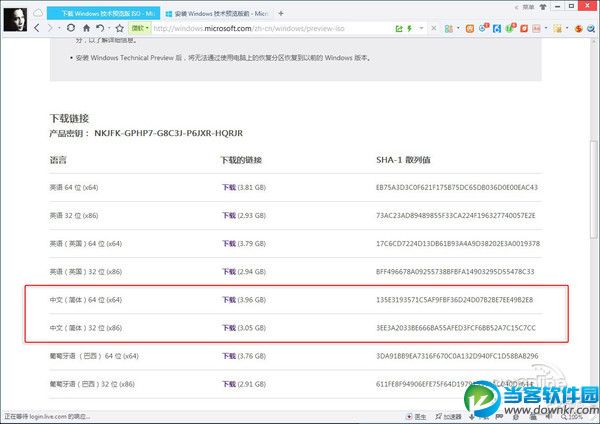
Task: Click the 中文(简体) 64 位 (x64) language cell
Action: 86,300
